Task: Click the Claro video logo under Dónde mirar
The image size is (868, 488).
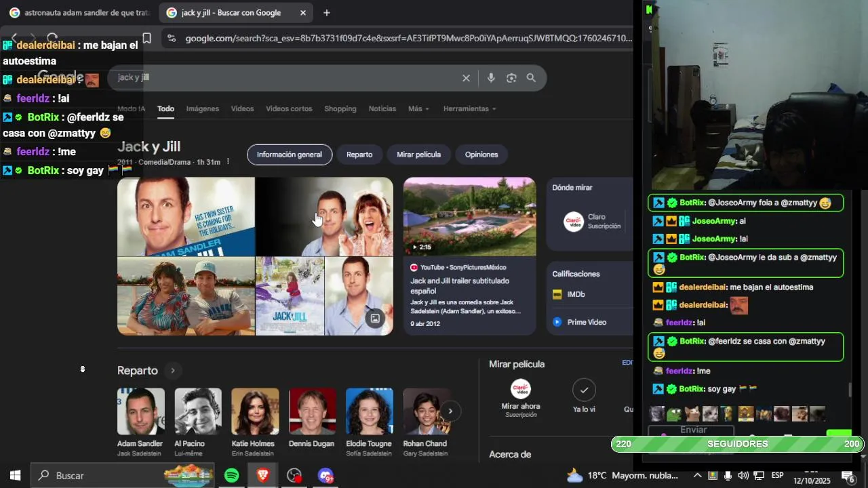Action: click(x=574, y=222)
